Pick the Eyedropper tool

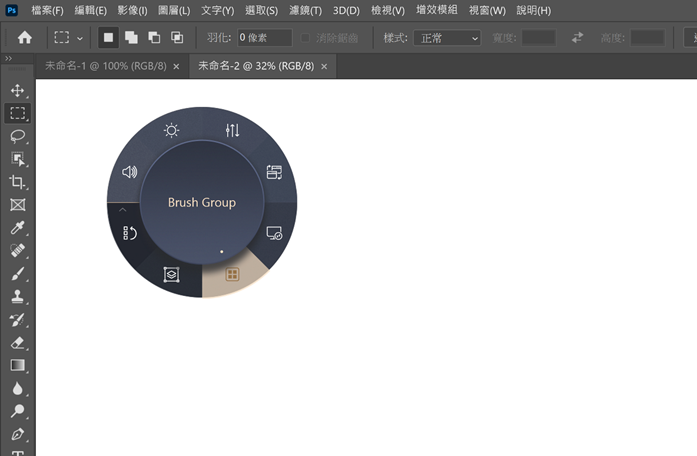[17, 228]
